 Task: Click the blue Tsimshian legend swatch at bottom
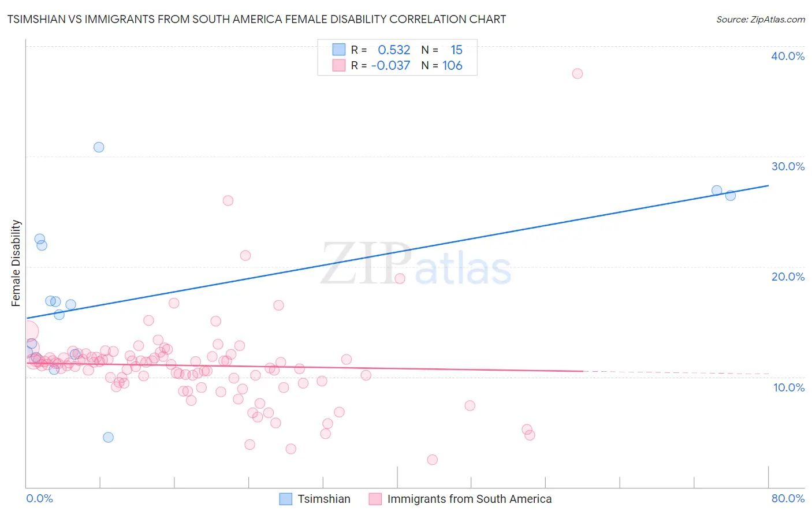(x=285, y=499)
